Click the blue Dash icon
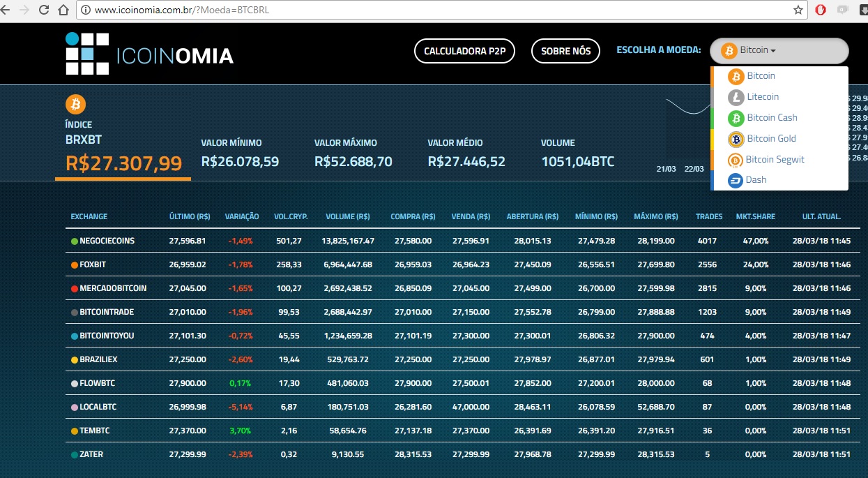This screenshot has width=868, height=478. 736,180
